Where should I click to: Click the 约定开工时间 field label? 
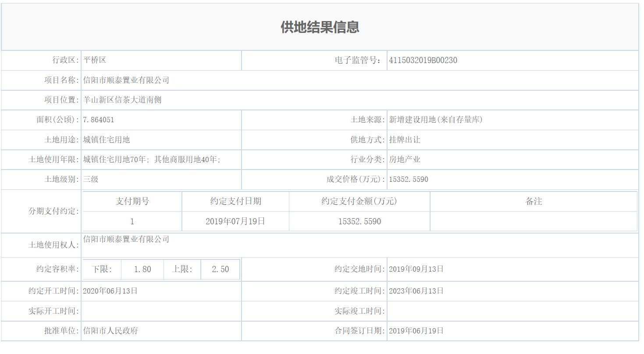(54, 291)
